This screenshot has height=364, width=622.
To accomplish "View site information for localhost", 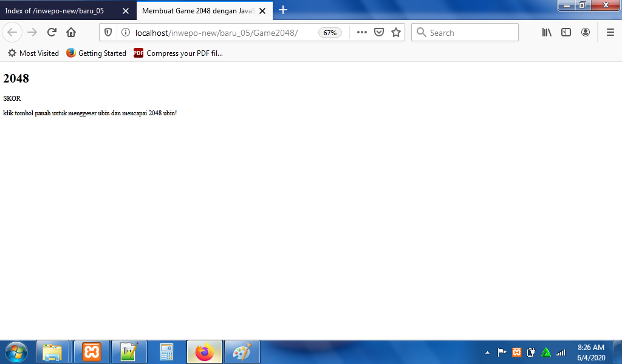I will click(125, 33).
